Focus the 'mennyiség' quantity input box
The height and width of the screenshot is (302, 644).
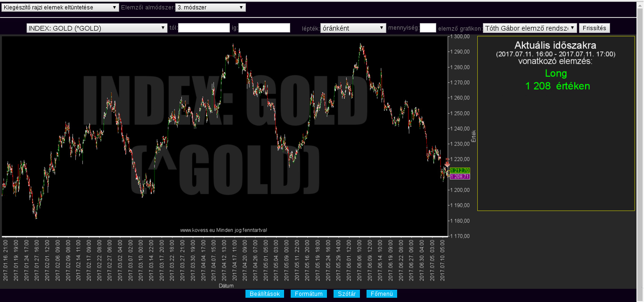[428, 28]
